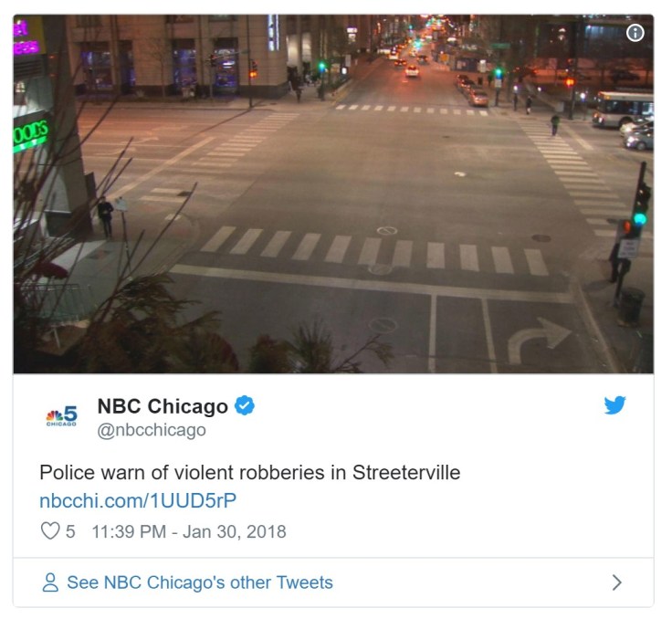Click the right-turn arrow in photo
Viewport: 672px width, 629px height.
(x=539, y=340)
